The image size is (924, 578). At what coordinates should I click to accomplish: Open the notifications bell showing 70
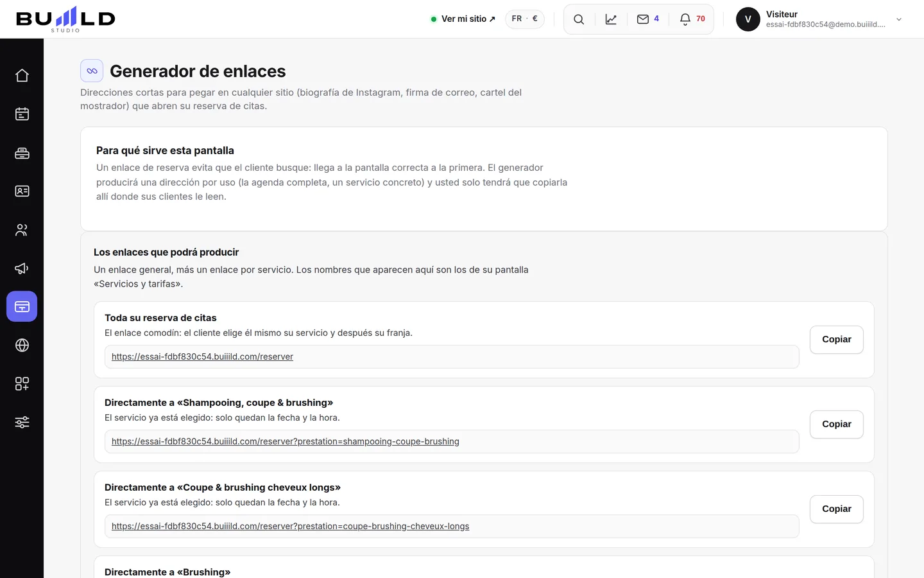(692, 19)
